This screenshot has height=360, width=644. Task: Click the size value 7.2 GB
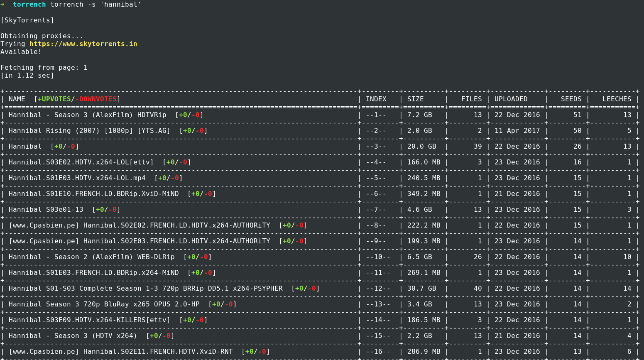[x=420, y=115]
